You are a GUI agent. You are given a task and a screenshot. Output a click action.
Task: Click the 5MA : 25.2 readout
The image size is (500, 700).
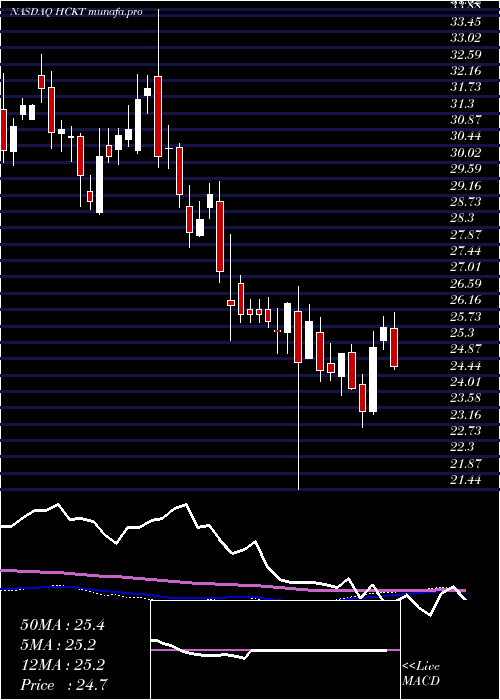(58, 645)
